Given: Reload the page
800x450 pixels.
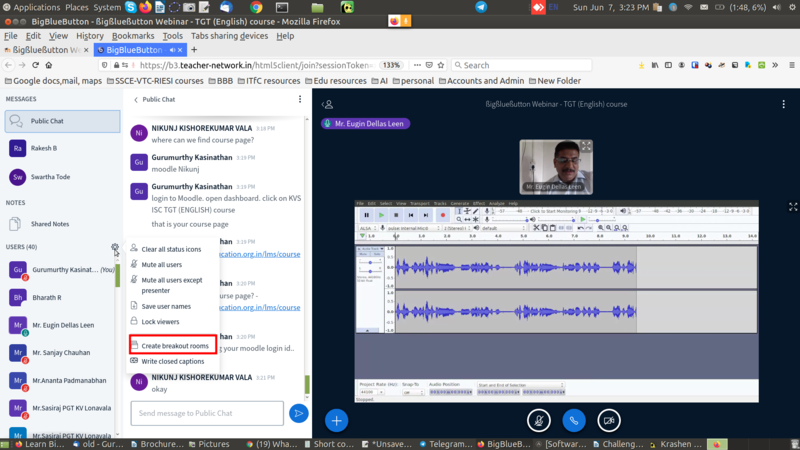Looking at the screenshot, I should [x=35, y=65].
